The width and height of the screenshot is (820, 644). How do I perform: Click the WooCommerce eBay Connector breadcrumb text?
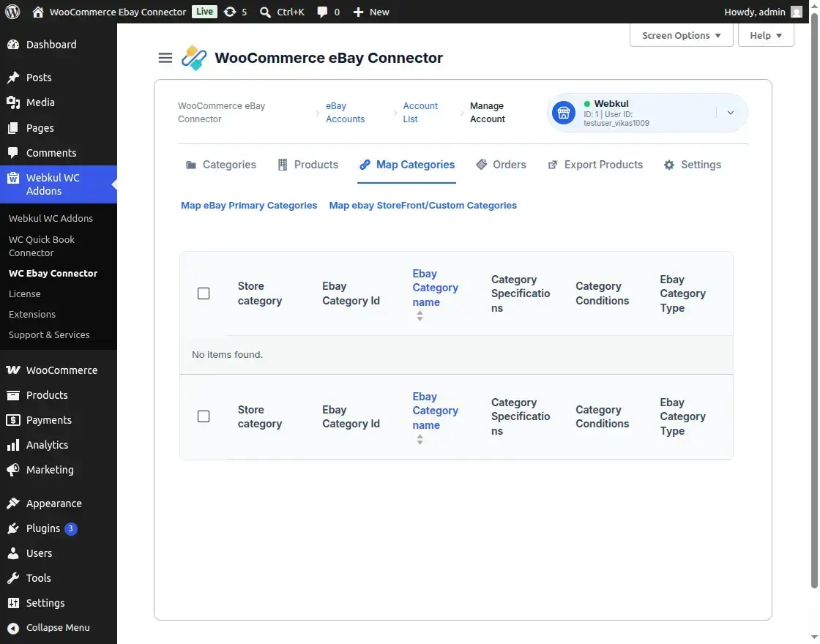pos(221,113)
